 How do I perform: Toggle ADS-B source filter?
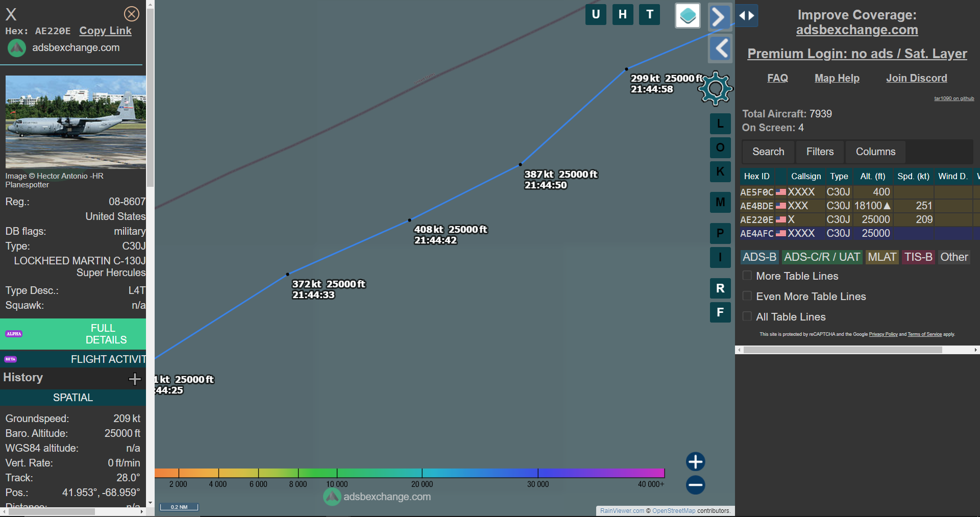point(759,257)
